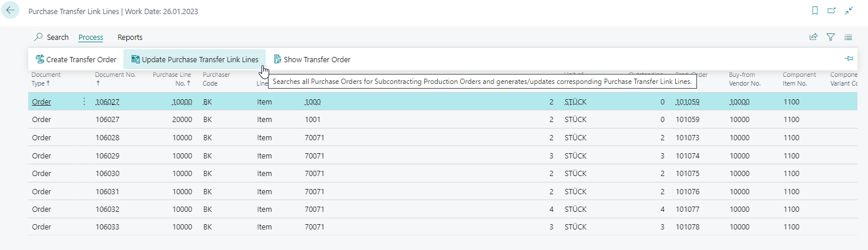Collapse the page with arrows icon
The width and height of the screenshot is (868, 250).
[849, 11]
